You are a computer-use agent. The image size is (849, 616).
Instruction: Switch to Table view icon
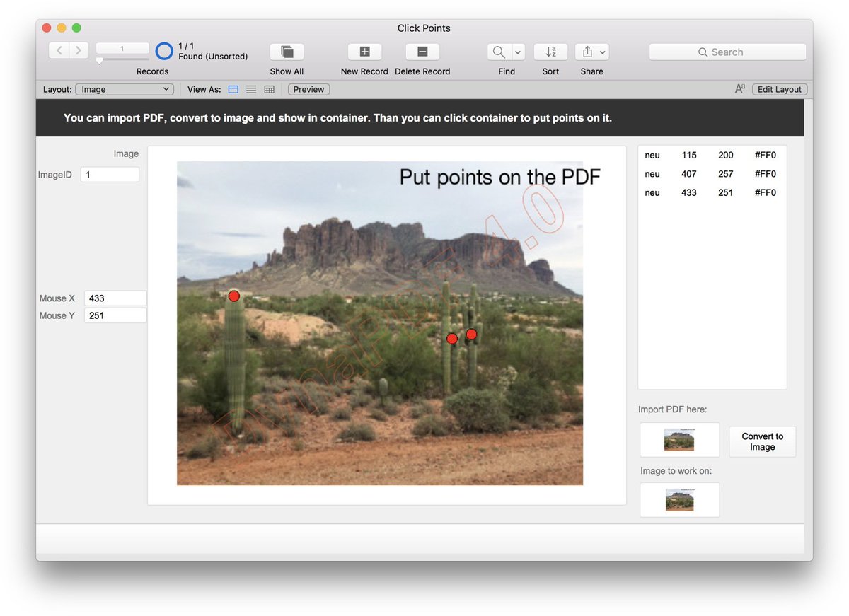269,89
